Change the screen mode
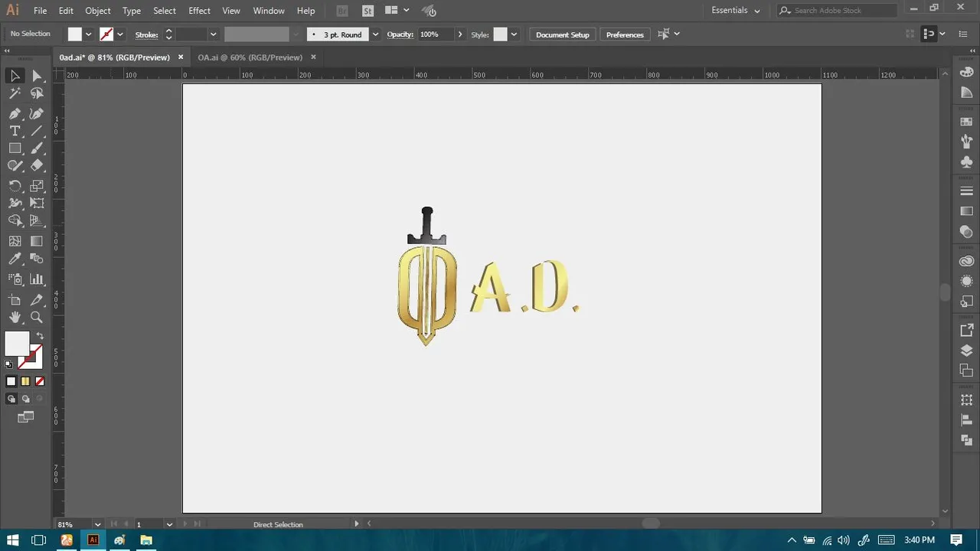Image resolution: width=980 pixels, height=551 pixels. tap(26, 417)
